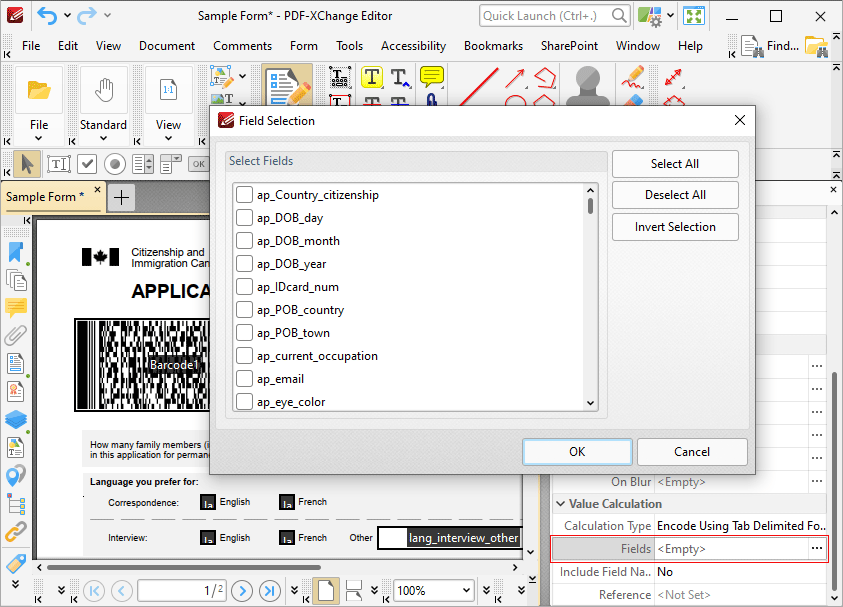The width and height of the screenshot is (843, 607).
Task: Select the arrow Select Fields tool
Action: 26,164
